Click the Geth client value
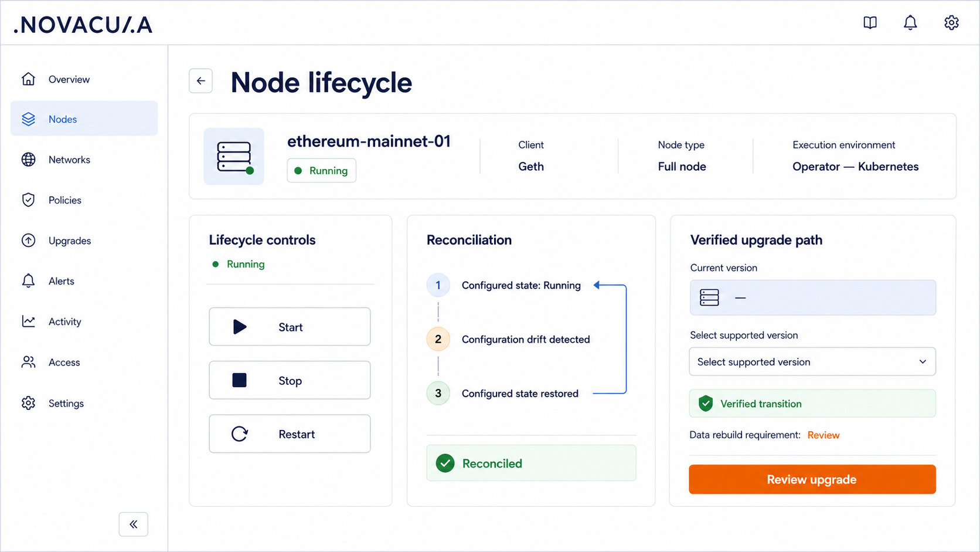 pyautogui.click(x=531, y=167)
